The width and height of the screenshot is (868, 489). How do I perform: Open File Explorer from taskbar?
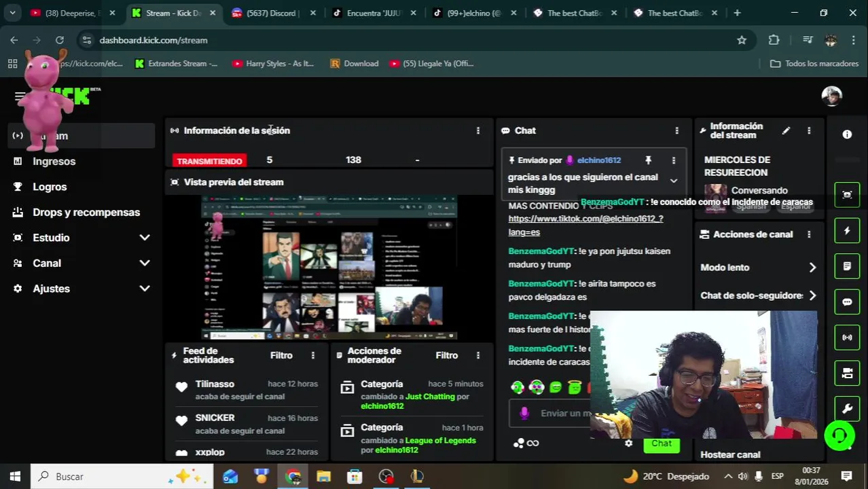coord(323,476)
